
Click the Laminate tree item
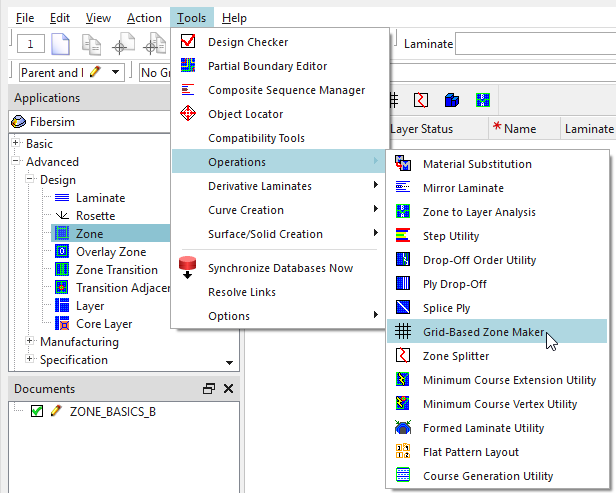click(x=100, y=198)
